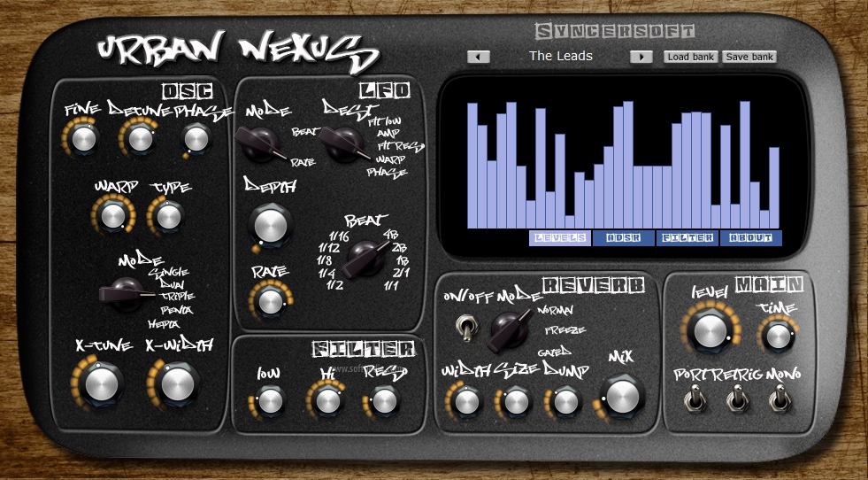
Task: Click the Filter Low knob
Action: (270, 400)
